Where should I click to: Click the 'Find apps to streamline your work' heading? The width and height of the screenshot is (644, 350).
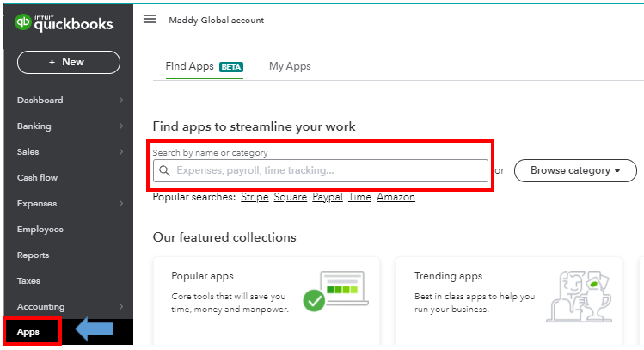[x=255, y=126]
